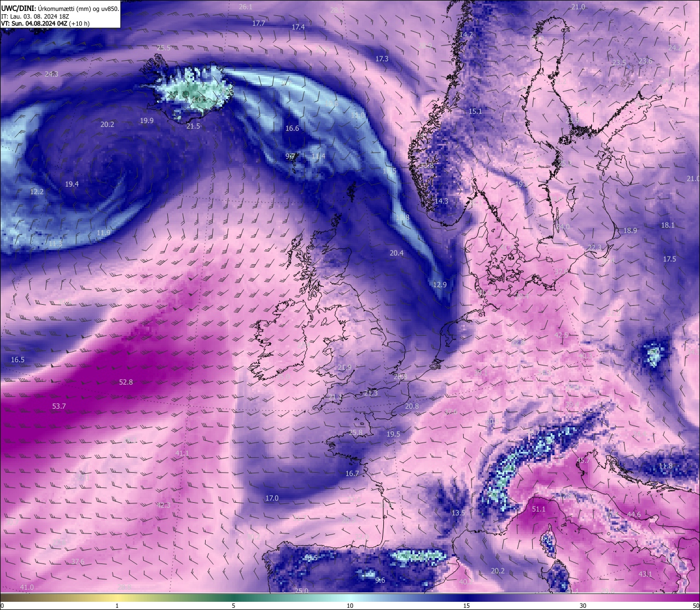Click the 53.7 value on the map
700x610 pixels.
point(59,406)
